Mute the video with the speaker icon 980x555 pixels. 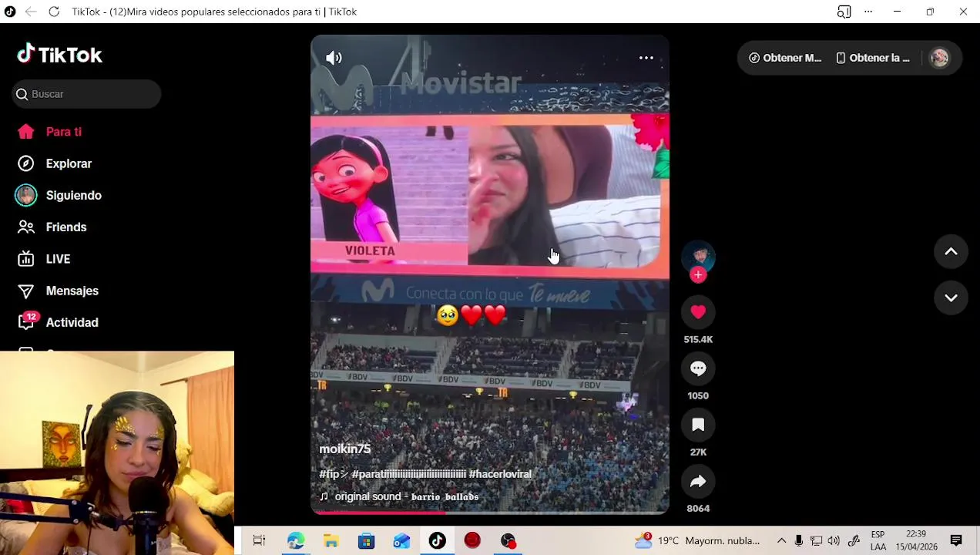click(x=334, y=58)
